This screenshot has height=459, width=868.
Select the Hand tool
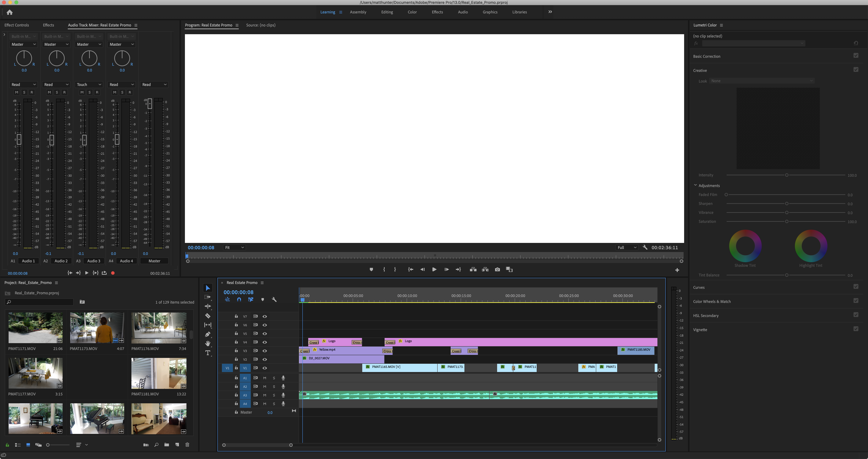(x=208, y=343)
